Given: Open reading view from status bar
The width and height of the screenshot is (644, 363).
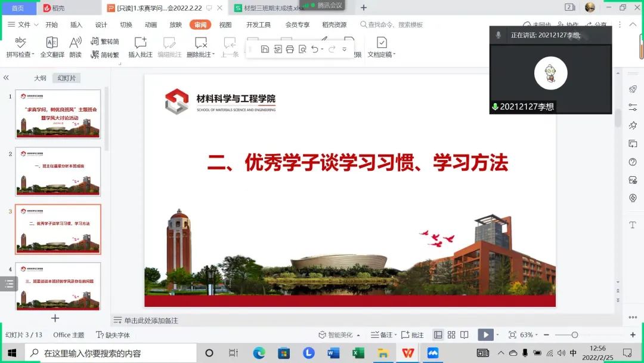Looking at the screenshot, I should 465,335.
